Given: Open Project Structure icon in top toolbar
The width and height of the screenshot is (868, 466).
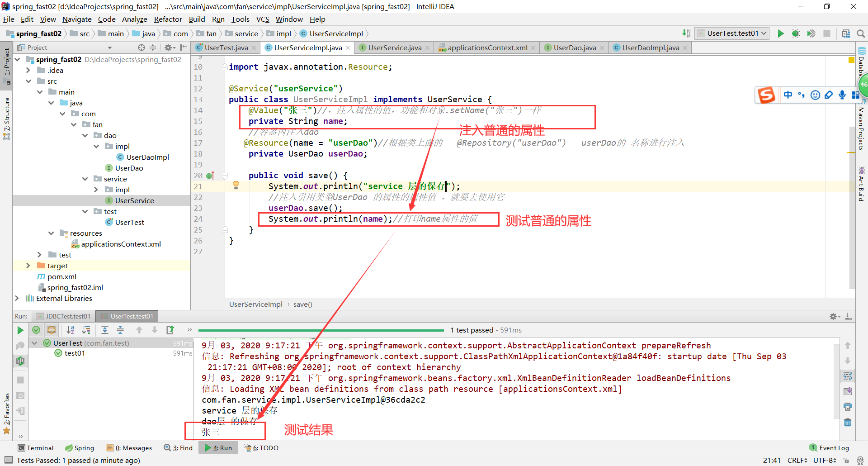Looking at the screenshot, I should point(846,33).
